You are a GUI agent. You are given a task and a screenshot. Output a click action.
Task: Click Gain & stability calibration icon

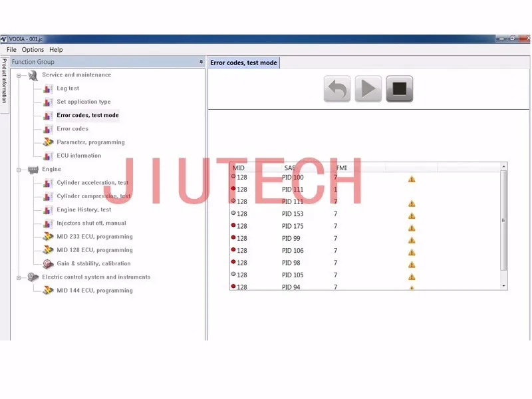point(48,263)
